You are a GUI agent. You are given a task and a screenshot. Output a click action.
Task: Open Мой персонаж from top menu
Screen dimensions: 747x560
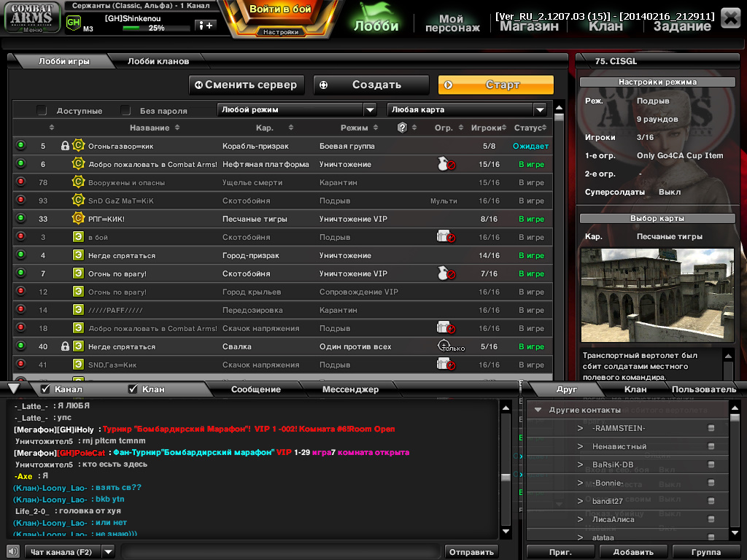(x=452, y=23)
